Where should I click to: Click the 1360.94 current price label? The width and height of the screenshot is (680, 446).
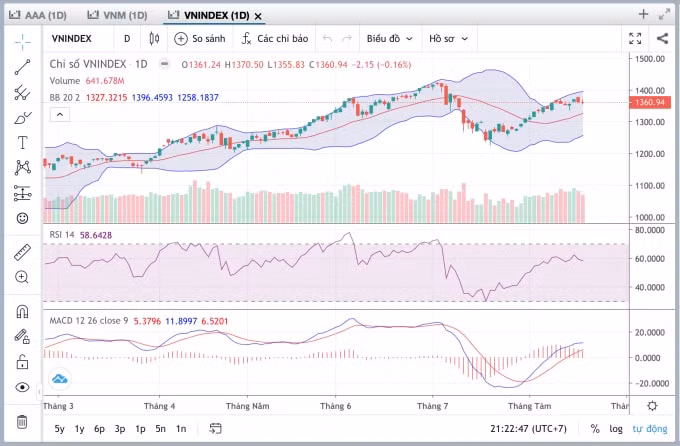pyautogui.click(x=650, y=103)
